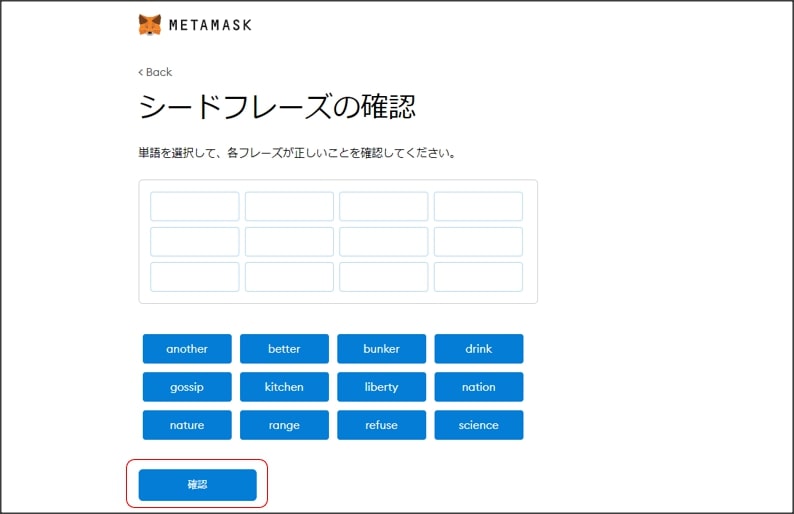Viewport: 794px width, 514px height.
Task: Click the first empty seed phrase slot
Action: pos(195,206)
